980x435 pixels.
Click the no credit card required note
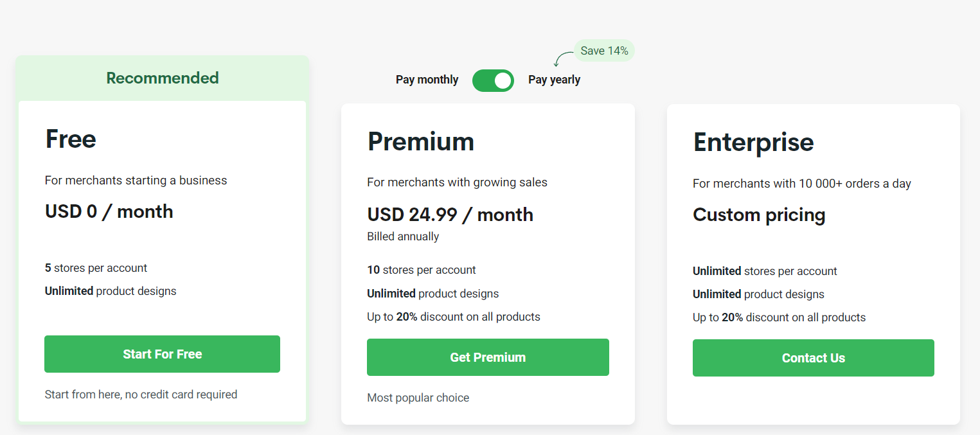(x=141, y=394)
